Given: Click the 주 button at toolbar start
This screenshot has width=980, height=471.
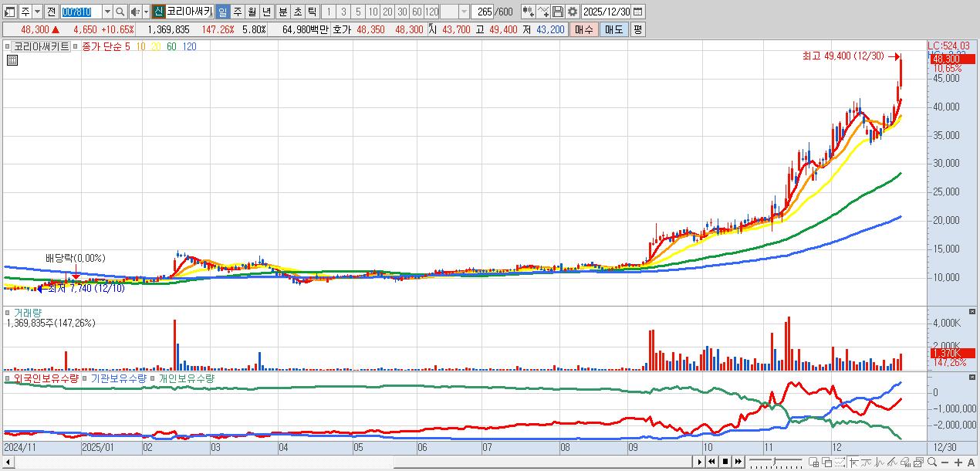Looking at the screenshot, I should pos(25,12).
